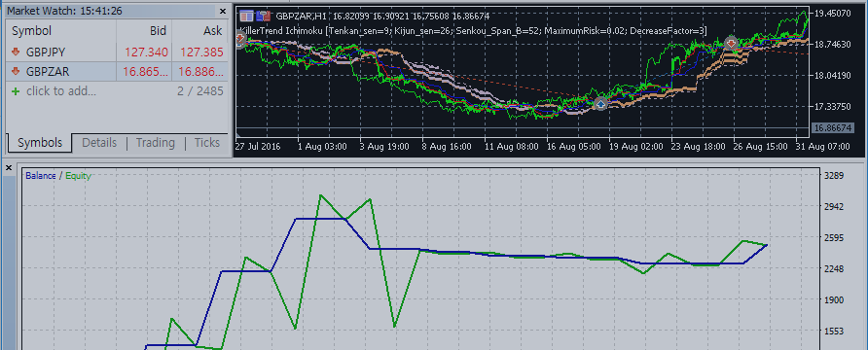Click the '26 Aug 15:00' time label

click(x=761, y=147)
